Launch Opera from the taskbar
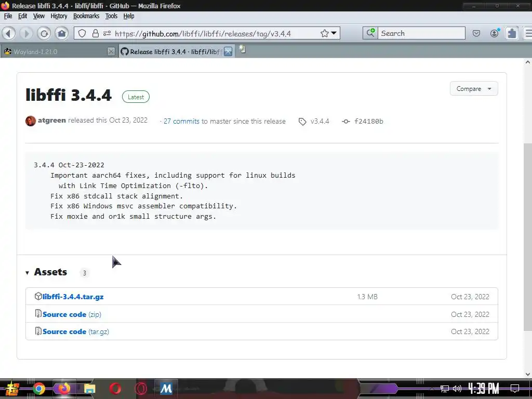The width and height of the screenshot is (532, 399). tap(115, 389)
